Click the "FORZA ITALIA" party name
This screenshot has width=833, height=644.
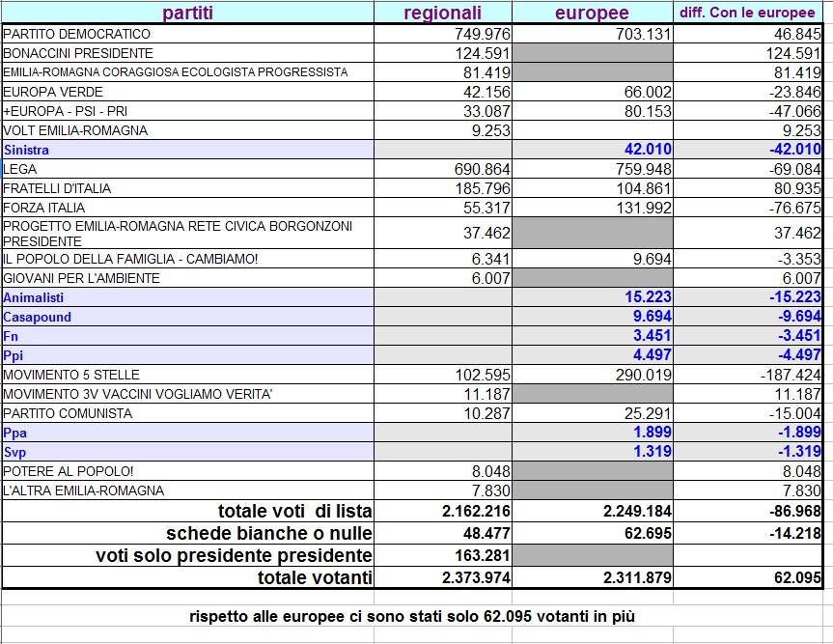click(x=43, y=208)
